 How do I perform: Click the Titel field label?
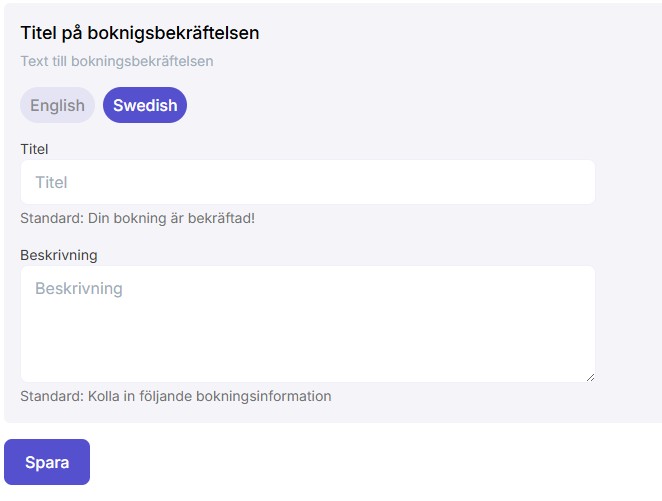pyautogui.click(x=35, y=149)
